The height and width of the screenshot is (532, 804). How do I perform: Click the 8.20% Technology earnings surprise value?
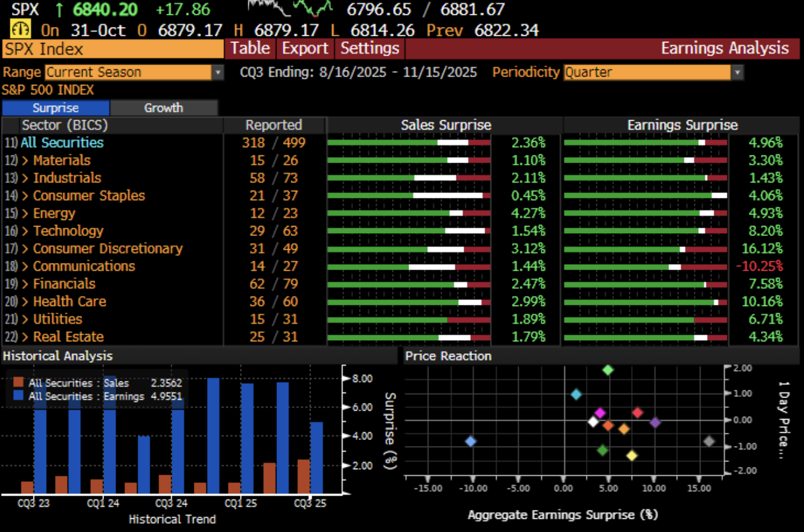click(x=765, y=231)
